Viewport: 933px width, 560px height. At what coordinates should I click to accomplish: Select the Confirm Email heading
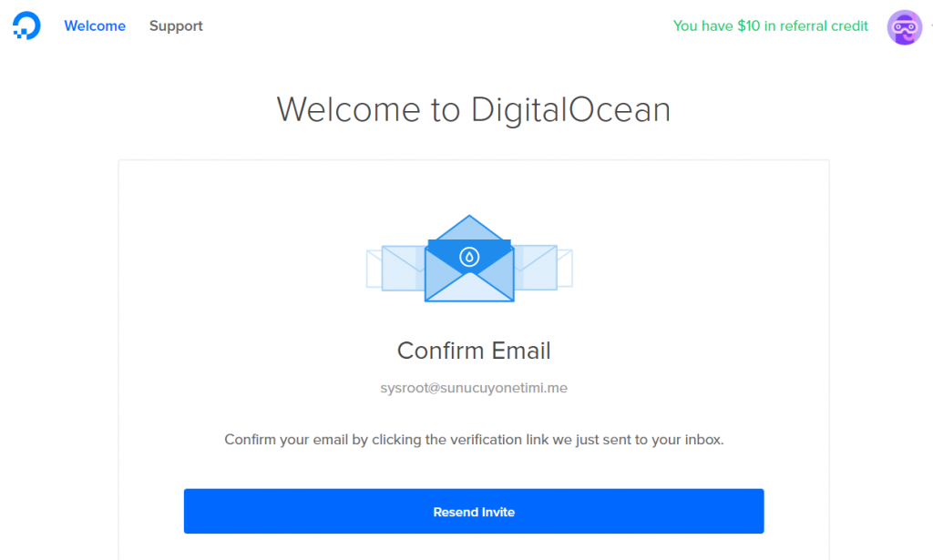pos(474,351)
